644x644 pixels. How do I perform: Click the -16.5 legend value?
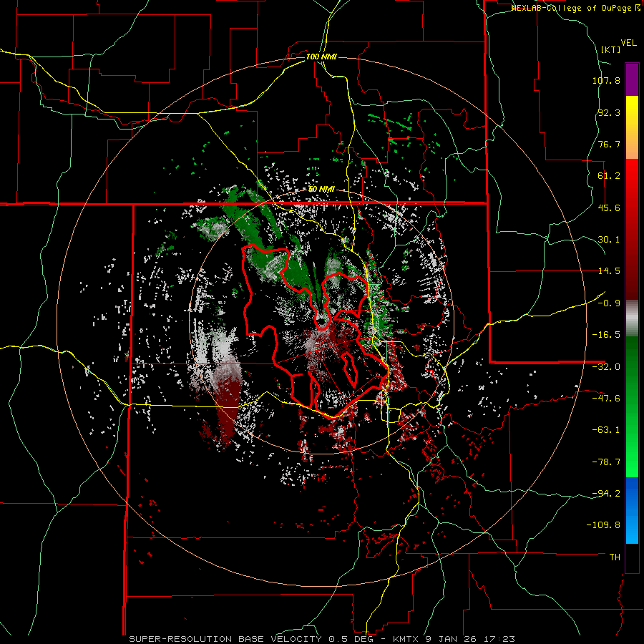pyautogui.click(x=606, y=335)
